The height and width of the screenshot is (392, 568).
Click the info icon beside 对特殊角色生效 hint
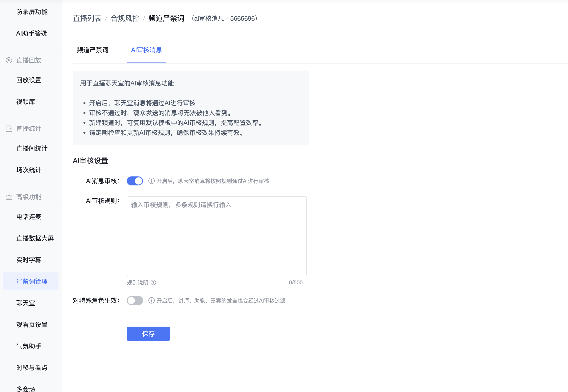tap(152, 300)
